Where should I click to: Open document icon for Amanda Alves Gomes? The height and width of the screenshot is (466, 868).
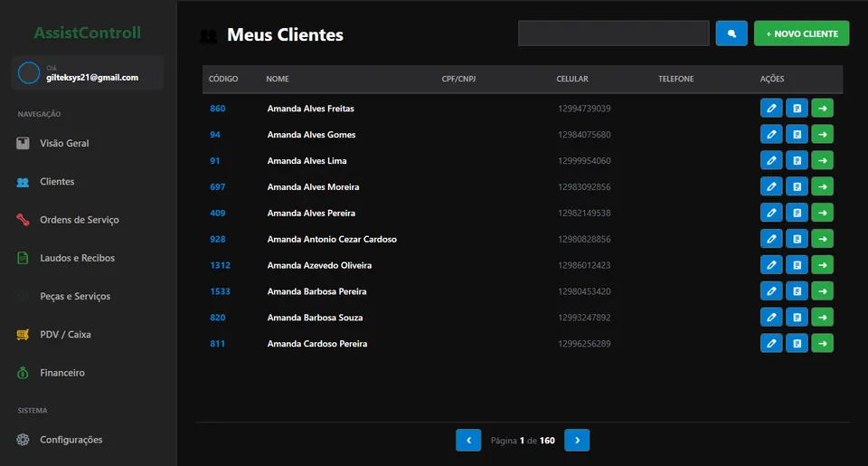click(x=797, y=134)
